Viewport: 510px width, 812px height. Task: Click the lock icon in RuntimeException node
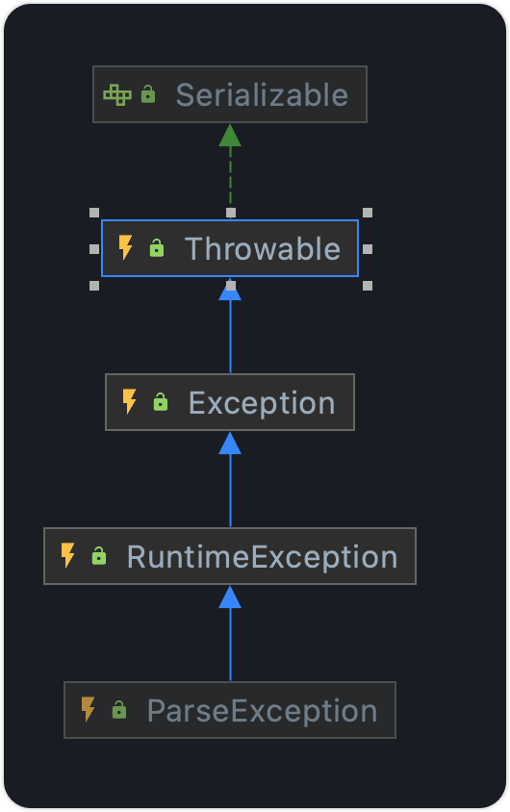(x=99, y=556)
